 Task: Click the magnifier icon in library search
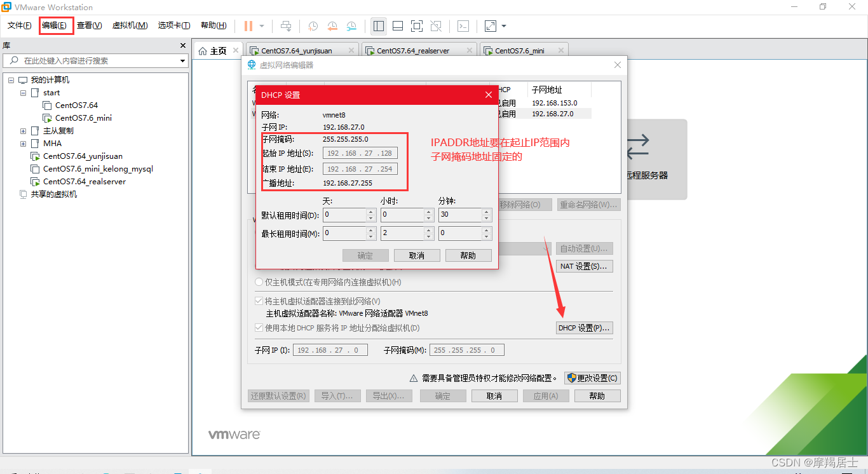13,60
